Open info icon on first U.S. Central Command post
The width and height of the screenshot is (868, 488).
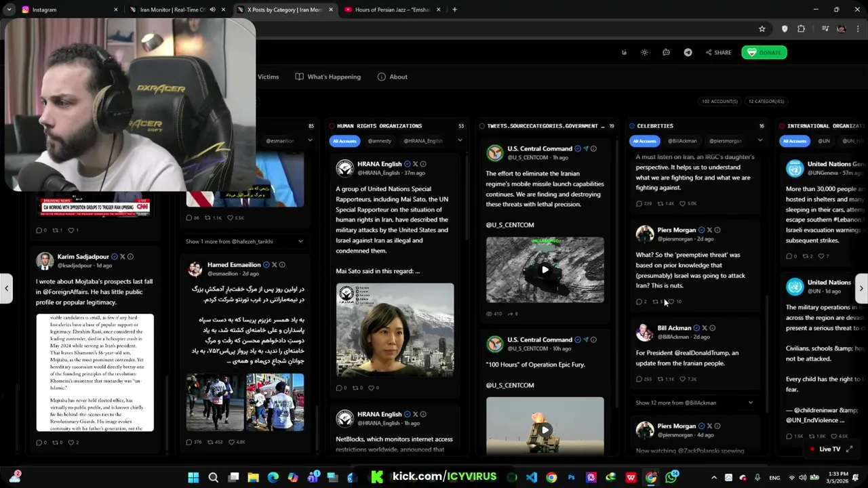pos(593,148)
